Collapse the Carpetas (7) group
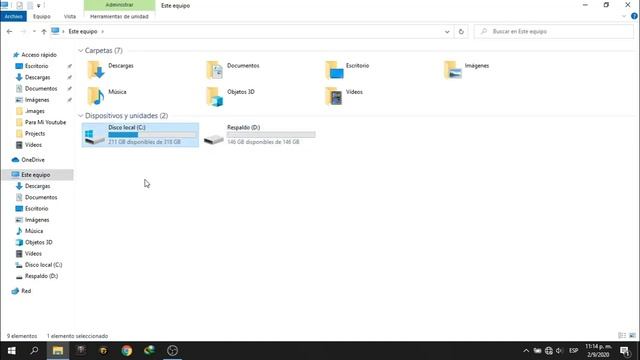640x360 pixels. 80,51
